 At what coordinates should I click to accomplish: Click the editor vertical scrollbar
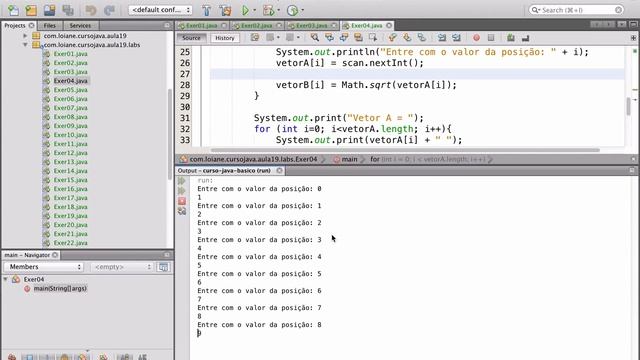(628, 106)
